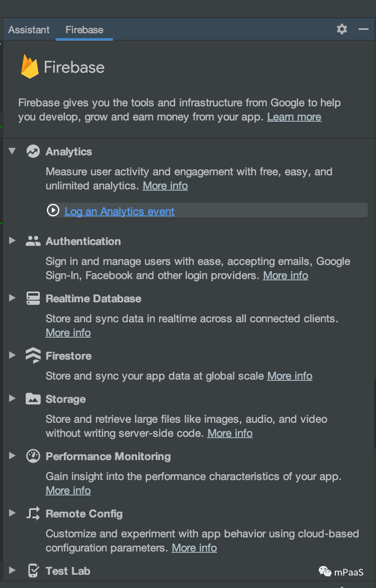Hide the tool window with minimize dash
This screenshot has width=376, height=588.
tap(364, 29)
